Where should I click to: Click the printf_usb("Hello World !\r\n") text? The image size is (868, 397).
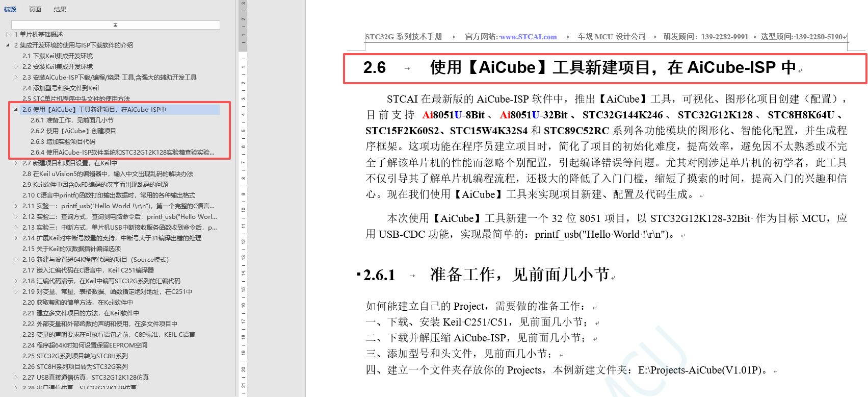pos(601,234)
